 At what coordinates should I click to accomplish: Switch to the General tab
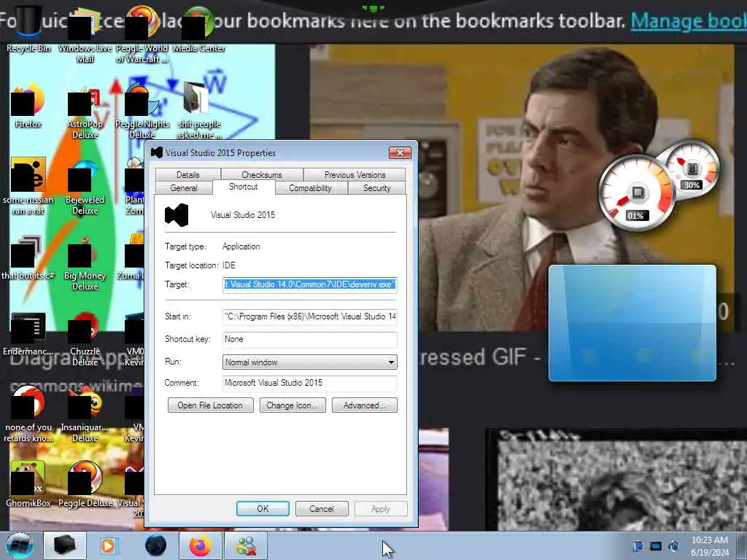183,188
